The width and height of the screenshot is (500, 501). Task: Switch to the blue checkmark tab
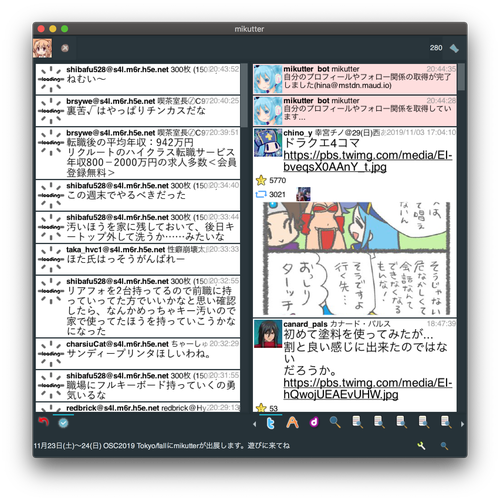pos(63,423)
